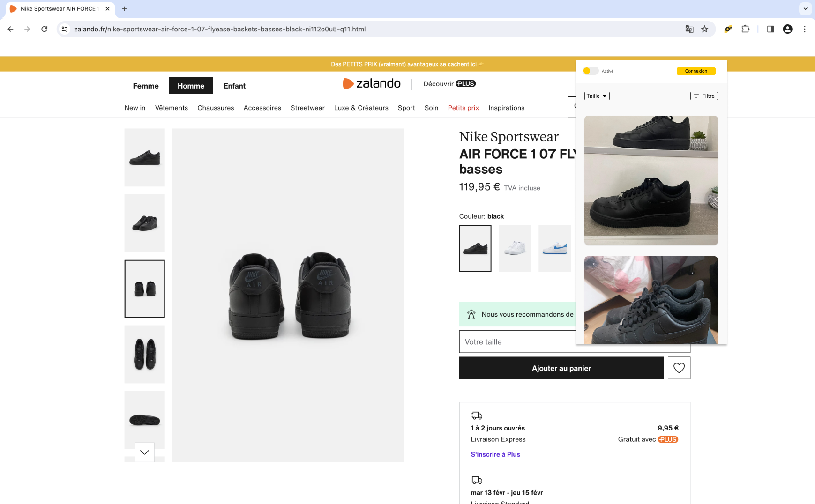Open the Chrome profile avatar
The height and width of the screenshot is (504, 815).
pyautogui.click(x=788, y=29)
